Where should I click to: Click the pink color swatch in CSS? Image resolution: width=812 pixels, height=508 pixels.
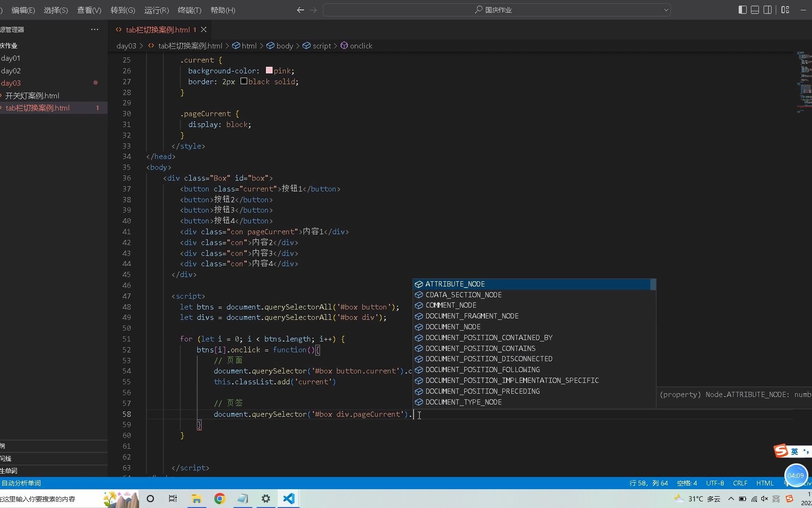coord(269,71)
